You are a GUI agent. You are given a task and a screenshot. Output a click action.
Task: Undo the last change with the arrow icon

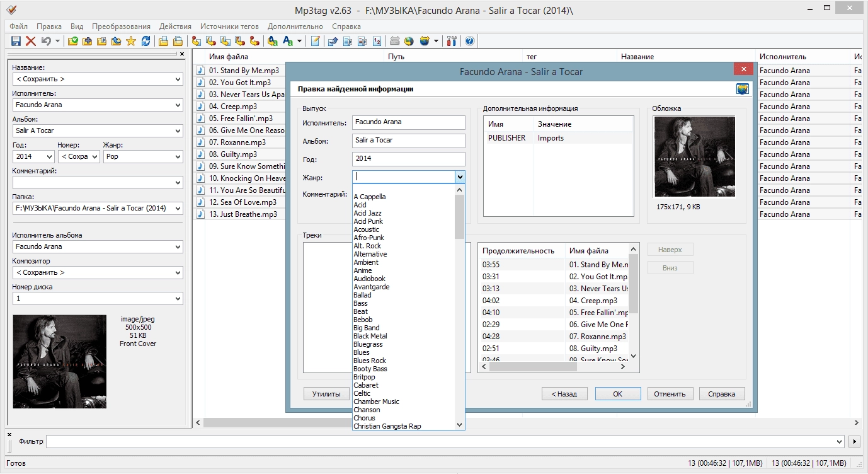[x=46, y=41]
